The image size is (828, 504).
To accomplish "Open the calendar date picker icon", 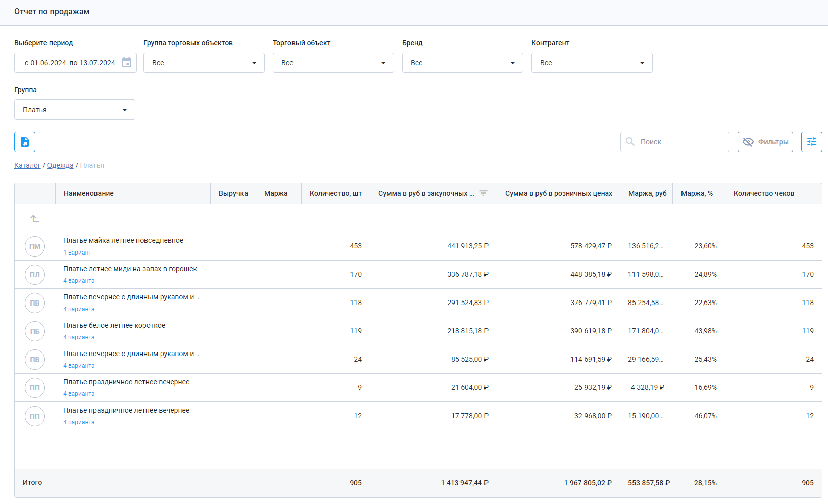I will click(126, 63).
